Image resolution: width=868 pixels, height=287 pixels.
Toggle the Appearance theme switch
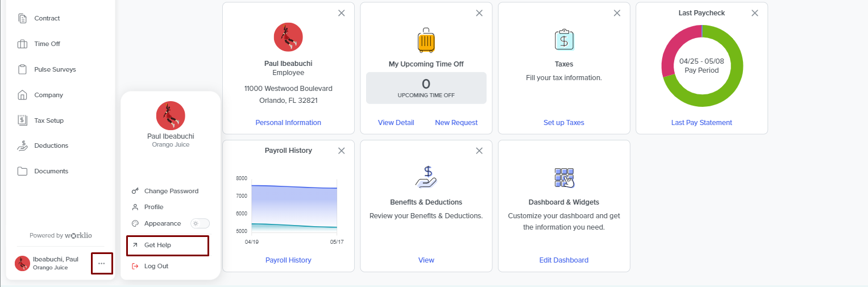[x=200, y=223]
